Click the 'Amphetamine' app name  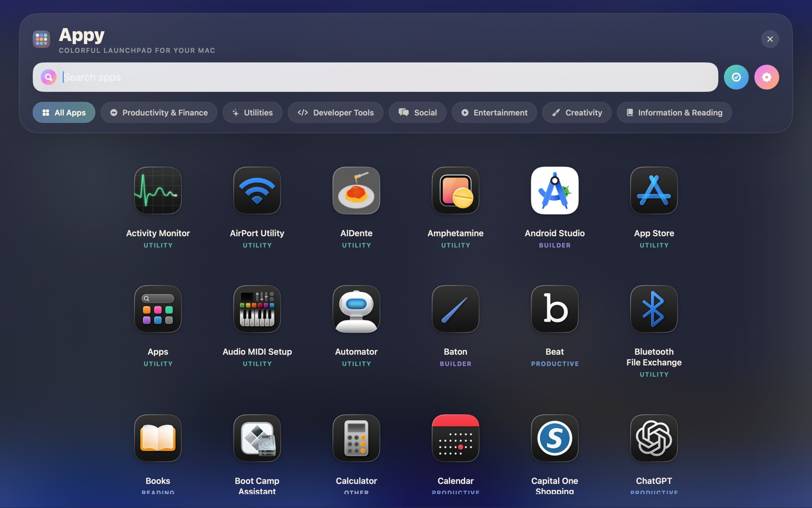456,233
